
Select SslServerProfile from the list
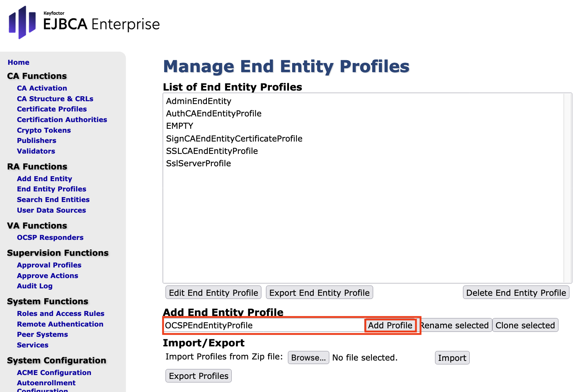pos(198,163)
